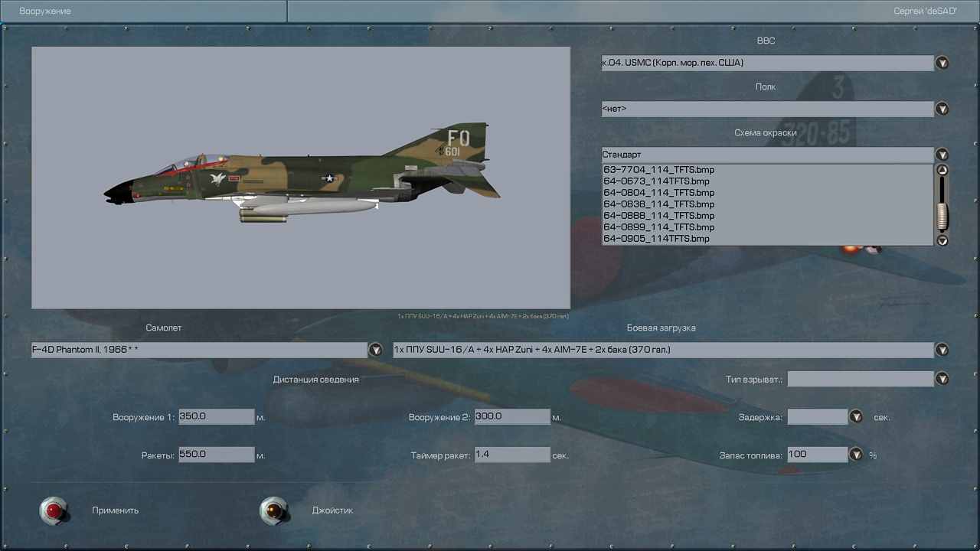The height and width of the screenshot is (551, 980).
Task: Click the skin list scroll-down arrow
Action: coord(942,240)
